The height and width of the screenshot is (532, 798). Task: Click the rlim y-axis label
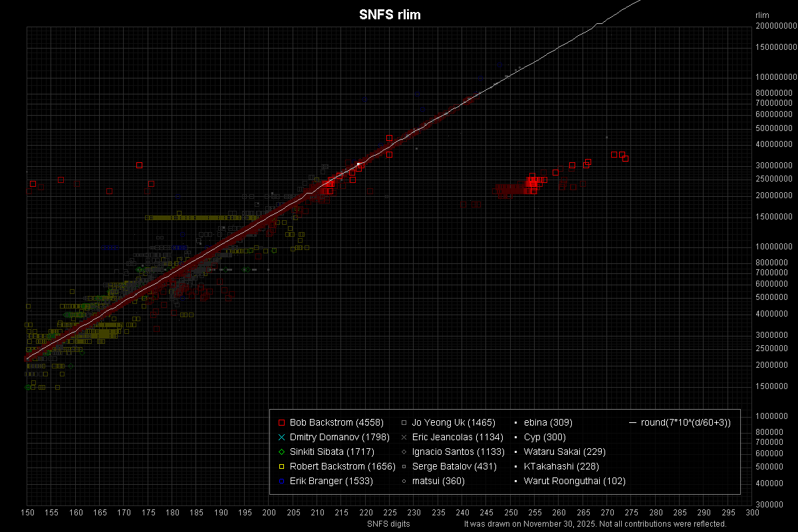pos(762,15)
